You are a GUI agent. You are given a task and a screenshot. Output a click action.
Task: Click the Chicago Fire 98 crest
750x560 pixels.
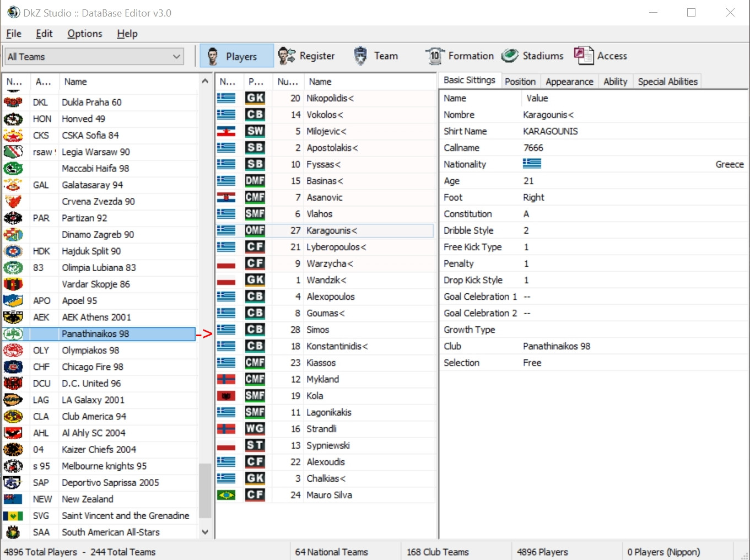point(13,367)
